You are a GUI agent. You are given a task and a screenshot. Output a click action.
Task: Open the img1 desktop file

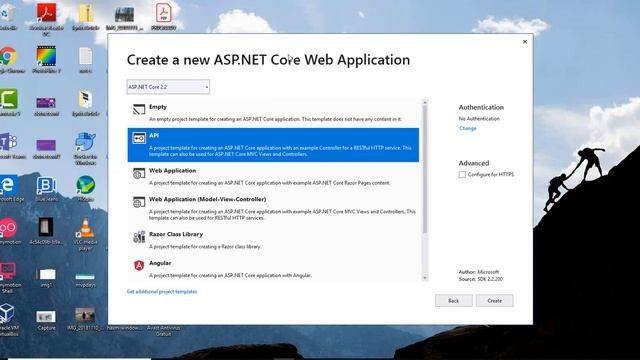coord(46,274)
